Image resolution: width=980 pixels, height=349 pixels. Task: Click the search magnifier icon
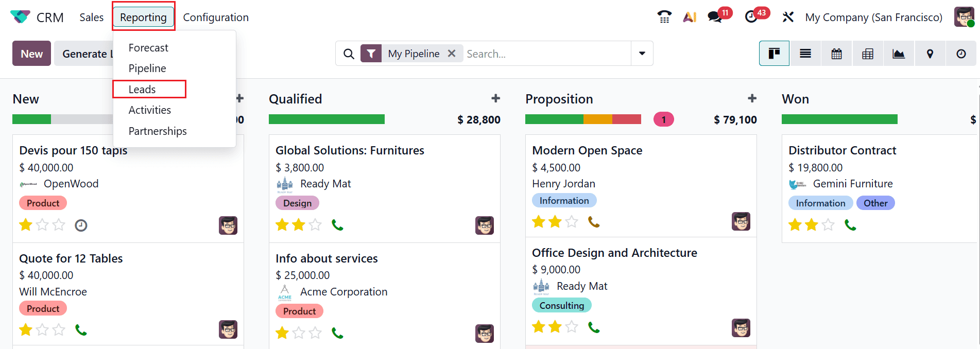tap(349, 54)
